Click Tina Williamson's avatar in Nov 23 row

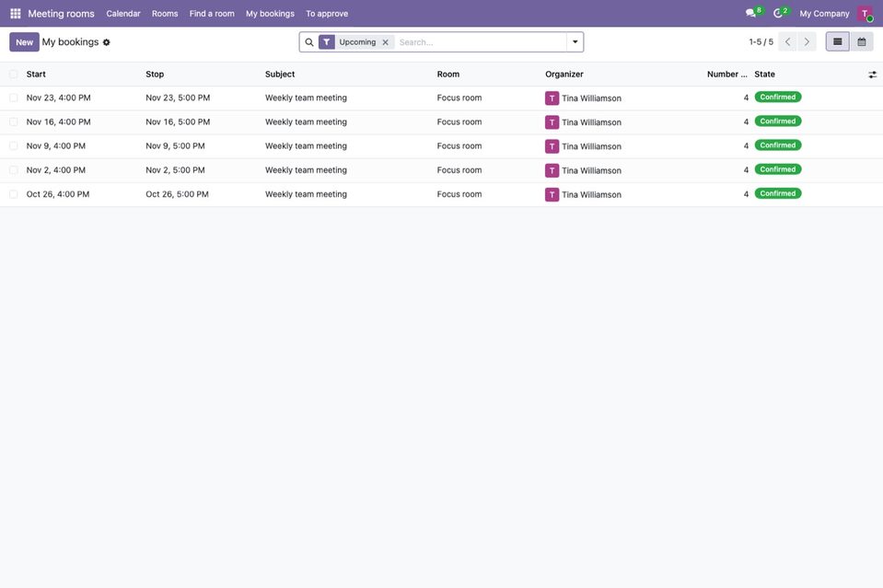[552, 98]
